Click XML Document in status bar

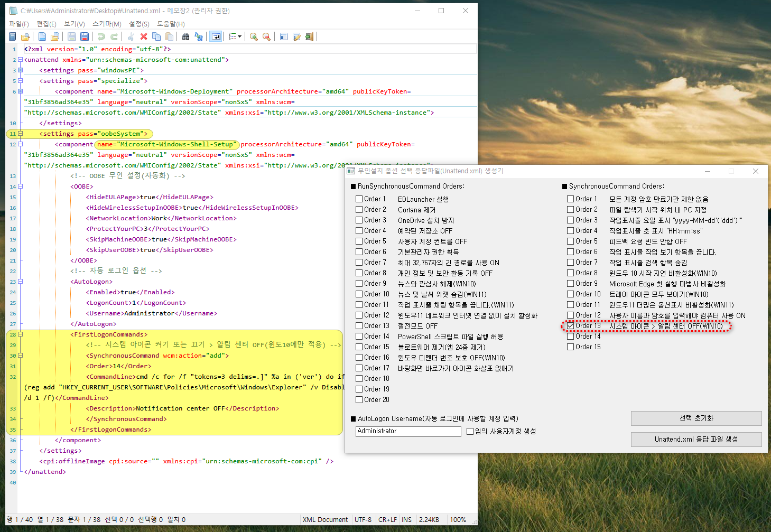point(325,520)
